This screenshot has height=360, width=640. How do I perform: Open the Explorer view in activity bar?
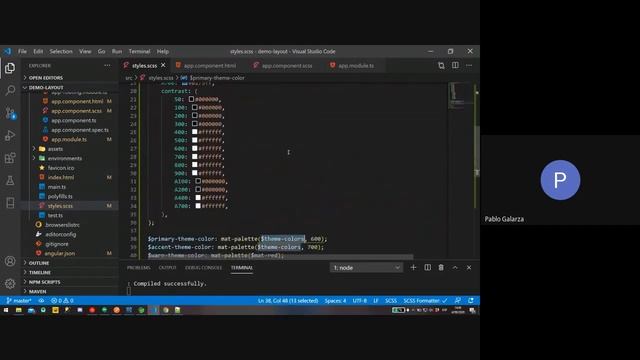tap(10, 68)
